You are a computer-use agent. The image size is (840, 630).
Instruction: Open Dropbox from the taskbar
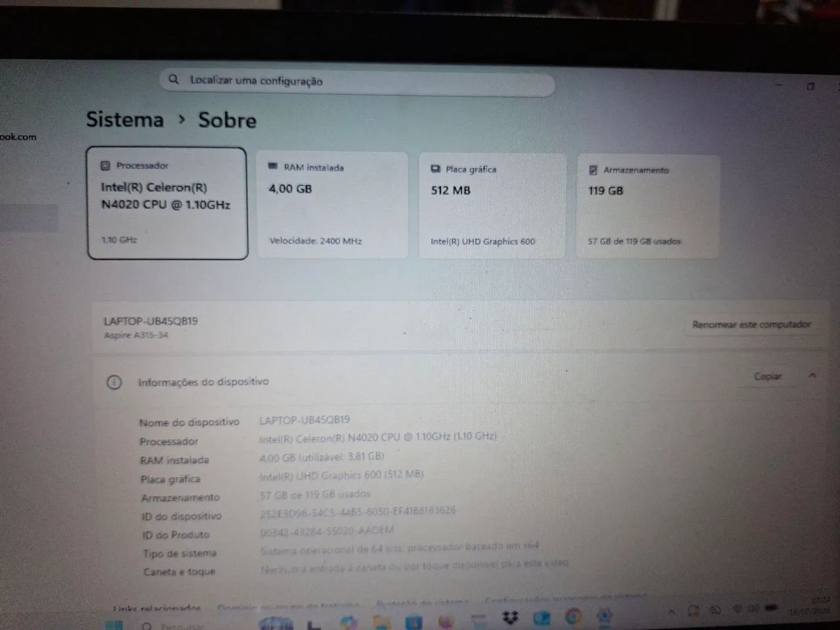(x=510, y=618)
